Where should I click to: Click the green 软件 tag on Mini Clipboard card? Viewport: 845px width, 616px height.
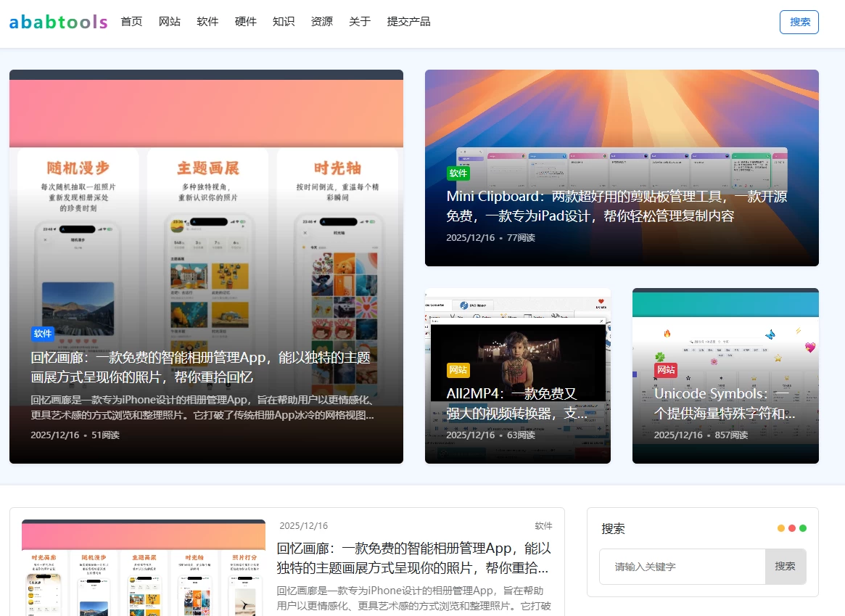pos(458,173)
